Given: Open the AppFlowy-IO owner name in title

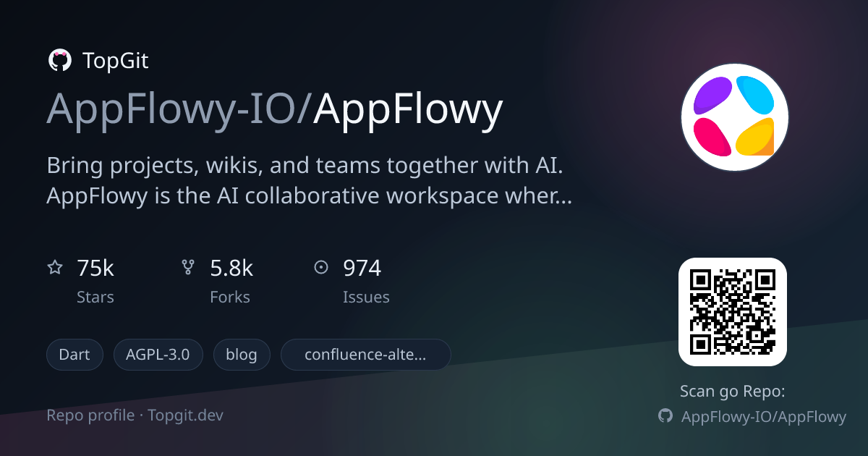Looking at the screenshot, I should pos(174,110).
